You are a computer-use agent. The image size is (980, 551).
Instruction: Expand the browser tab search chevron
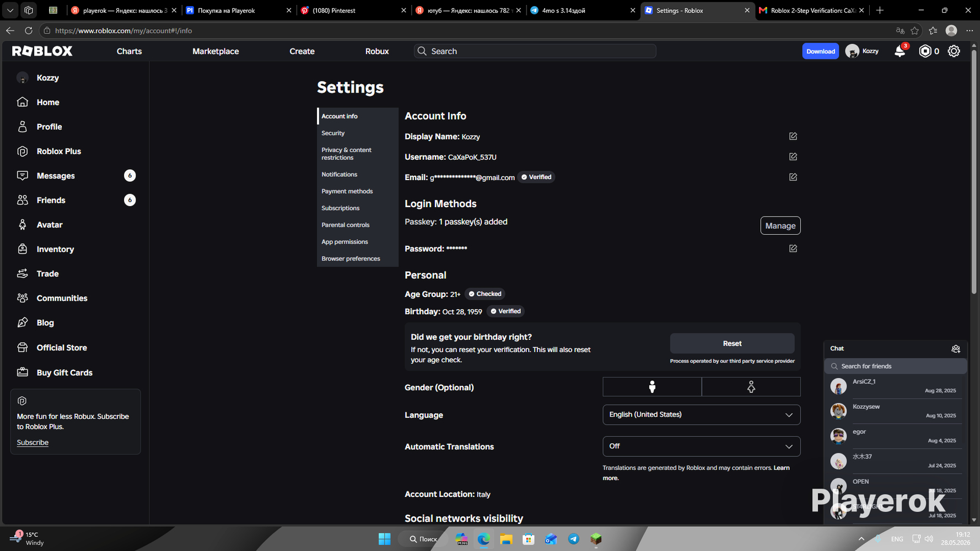pos(10,10)
